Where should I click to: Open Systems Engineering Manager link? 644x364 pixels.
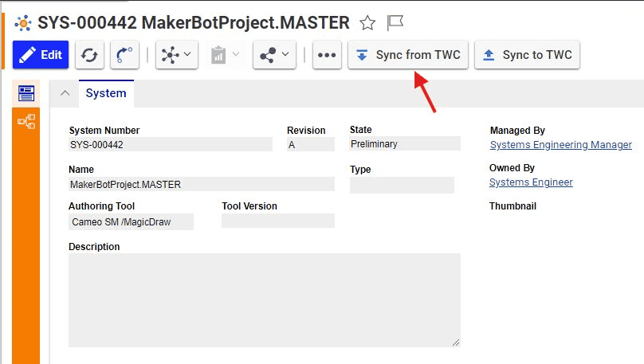[x=561, y=145]
